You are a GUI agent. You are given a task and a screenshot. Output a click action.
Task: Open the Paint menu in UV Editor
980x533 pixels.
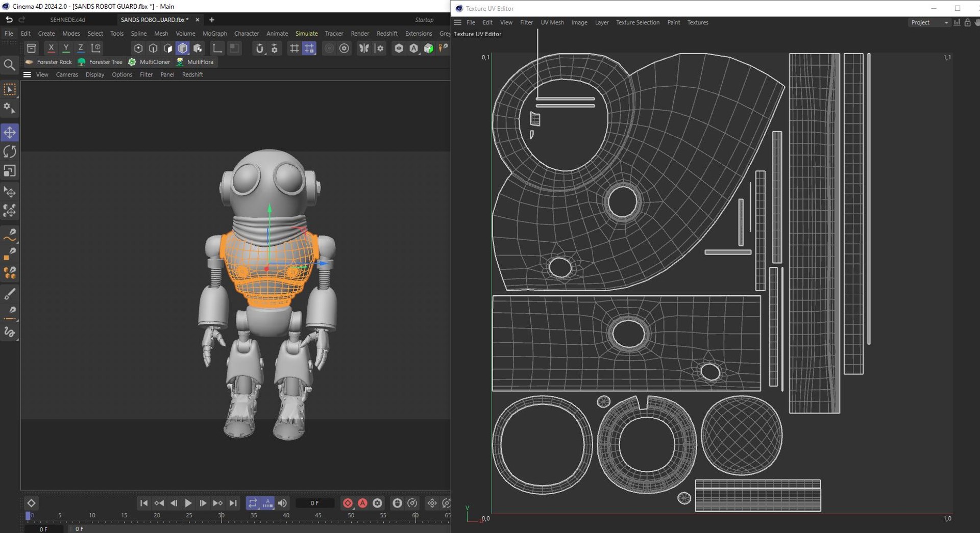pos(674,22)
